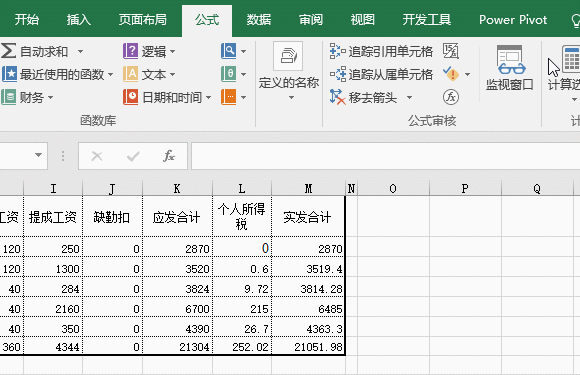
Task: Click the cell with value 3519.4
Action: [308, 268]
